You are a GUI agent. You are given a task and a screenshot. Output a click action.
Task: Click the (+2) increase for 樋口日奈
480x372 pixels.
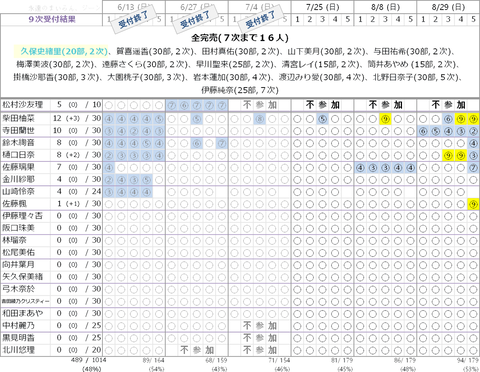point(73,155)
